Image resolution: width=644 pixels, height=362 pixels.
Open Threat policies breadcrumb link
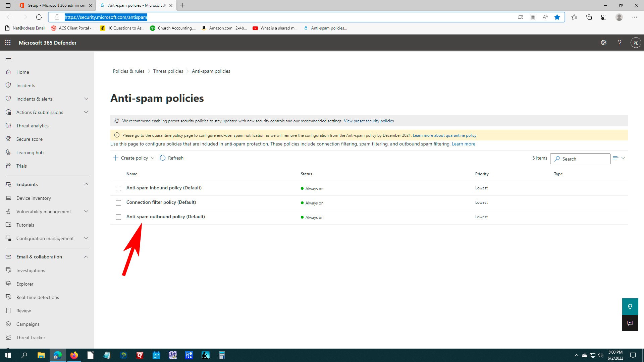(x=168, y=71)
